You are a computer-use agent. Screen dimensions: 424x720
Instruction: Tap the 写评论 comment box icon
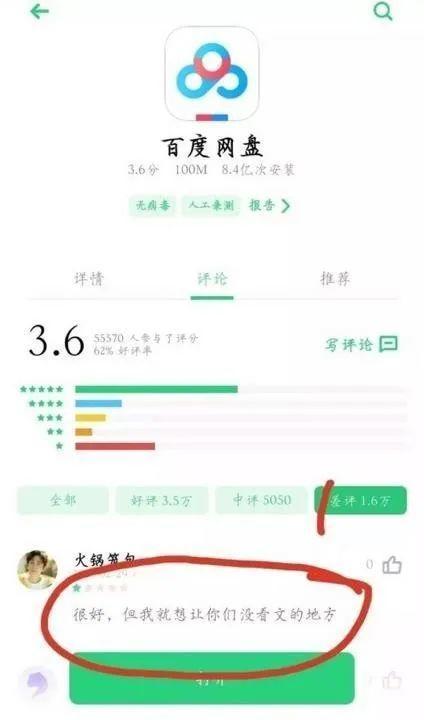click(x=388, y=344)
